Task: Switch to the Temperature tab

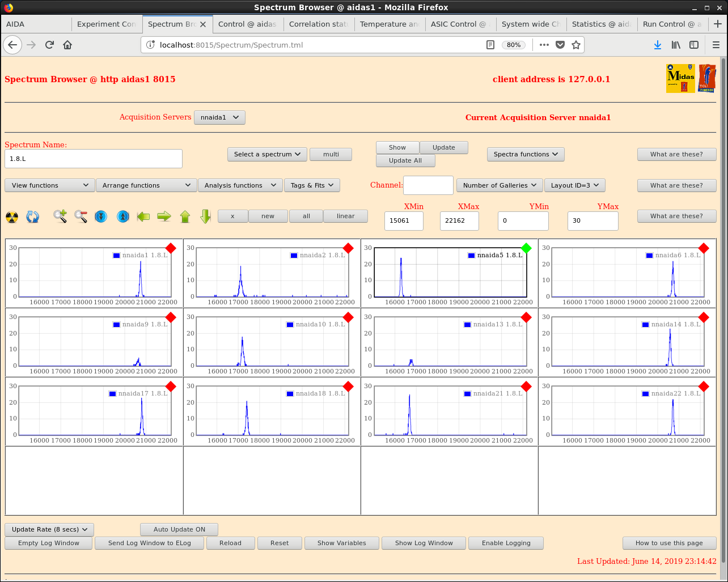Action: click(x=390, y=24)
